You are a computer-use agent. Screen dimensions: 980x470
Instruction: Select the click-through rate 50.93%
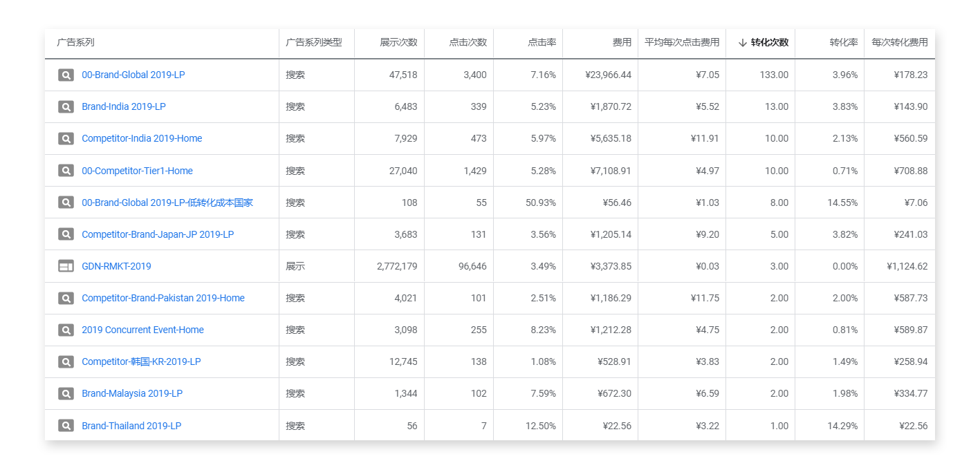click(x=541, y=203)
